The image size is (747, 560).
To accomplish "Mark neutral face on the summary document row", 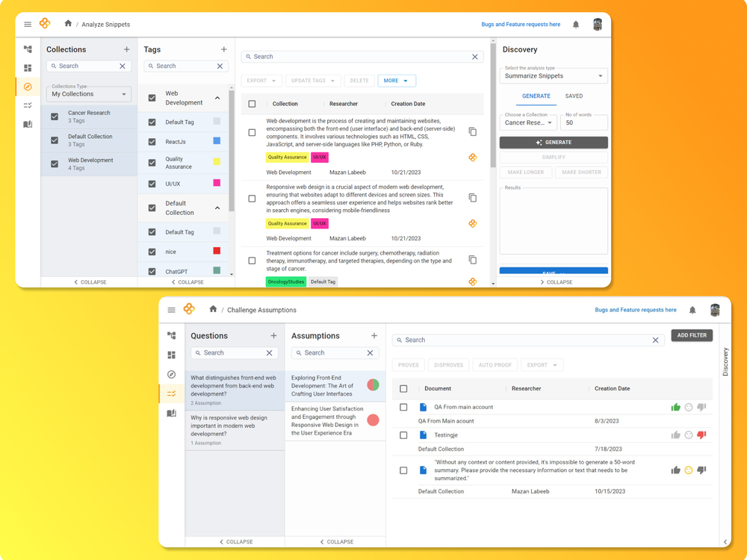I will (x=689, y=470).
